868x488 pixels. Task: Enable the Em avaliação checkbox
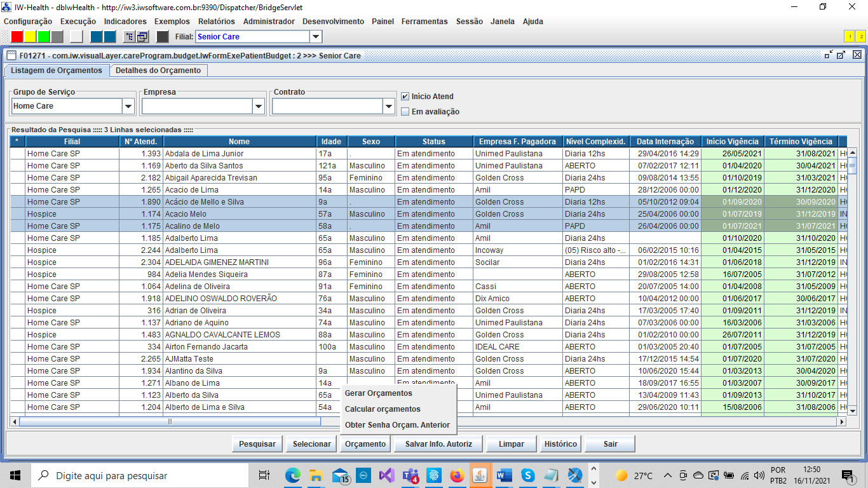(405, 112)
